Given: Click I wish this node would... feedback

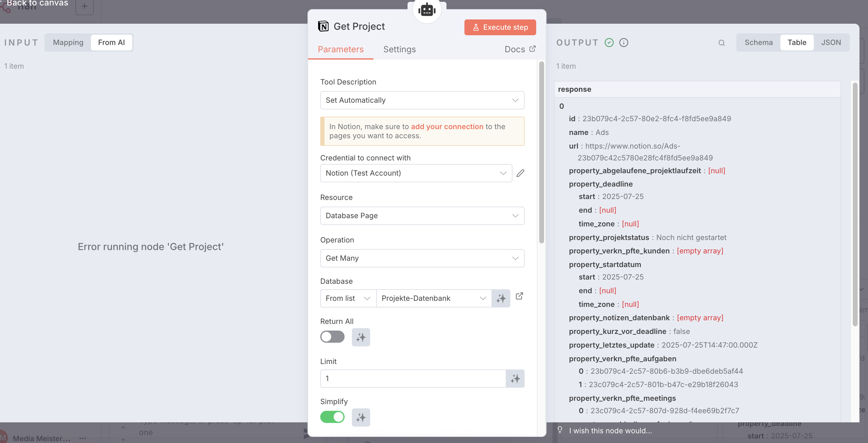Looking at the screenshot, I should point(610,431).
